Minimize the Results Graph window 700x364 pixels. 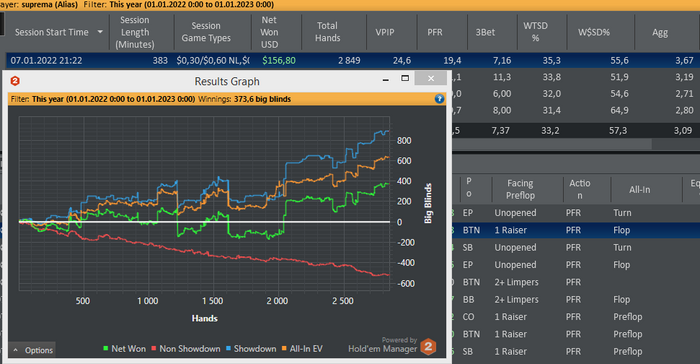[x=386, y=79]
